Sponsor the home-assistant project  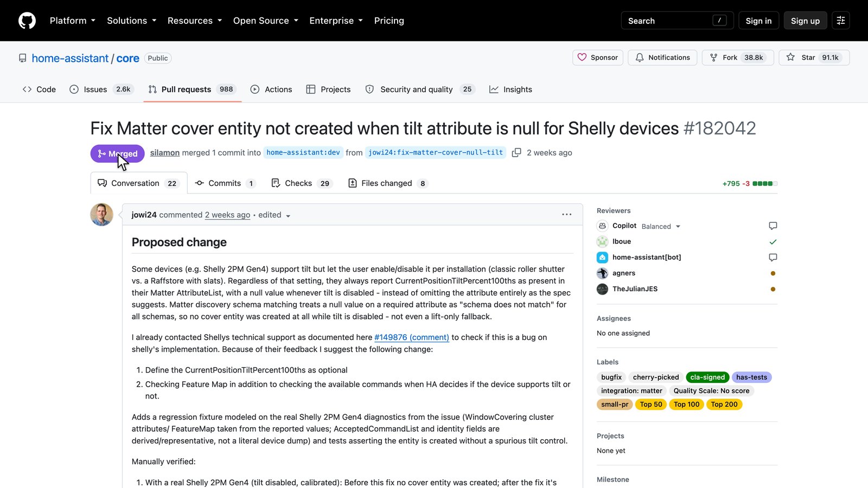point(598,57)
